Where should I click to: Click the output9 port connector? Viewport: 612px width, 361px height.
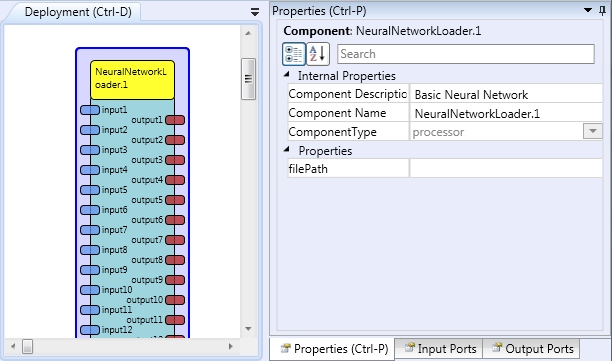pyautogui.click(x=175, y=280)
